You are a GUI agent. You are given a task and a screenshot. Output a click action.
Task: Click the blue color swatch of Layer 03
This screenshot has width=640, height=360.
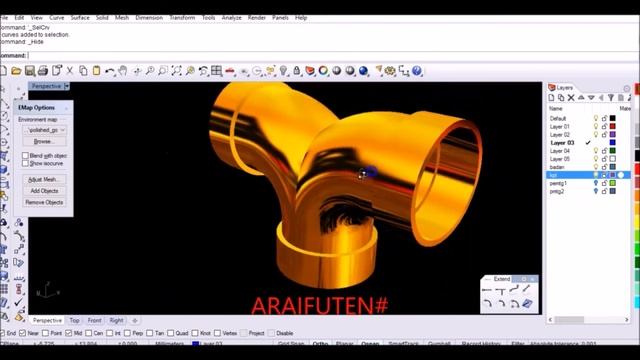point(613,143)
